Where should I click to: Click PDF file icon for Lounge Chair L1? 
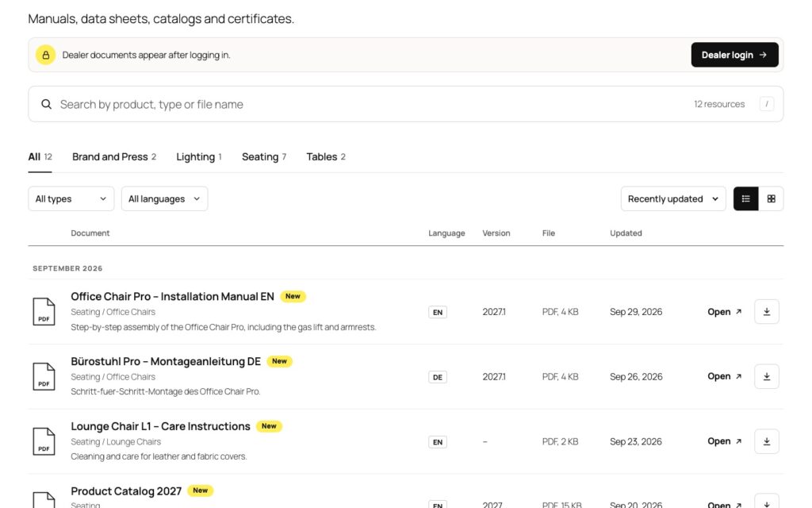tap(44, 441)
